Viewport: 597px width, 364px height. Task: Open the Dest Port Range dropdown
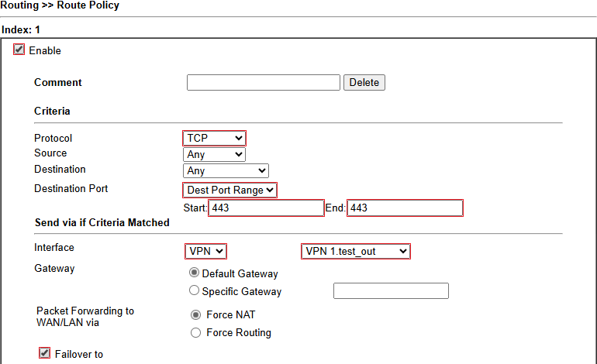tap(230, 190)
